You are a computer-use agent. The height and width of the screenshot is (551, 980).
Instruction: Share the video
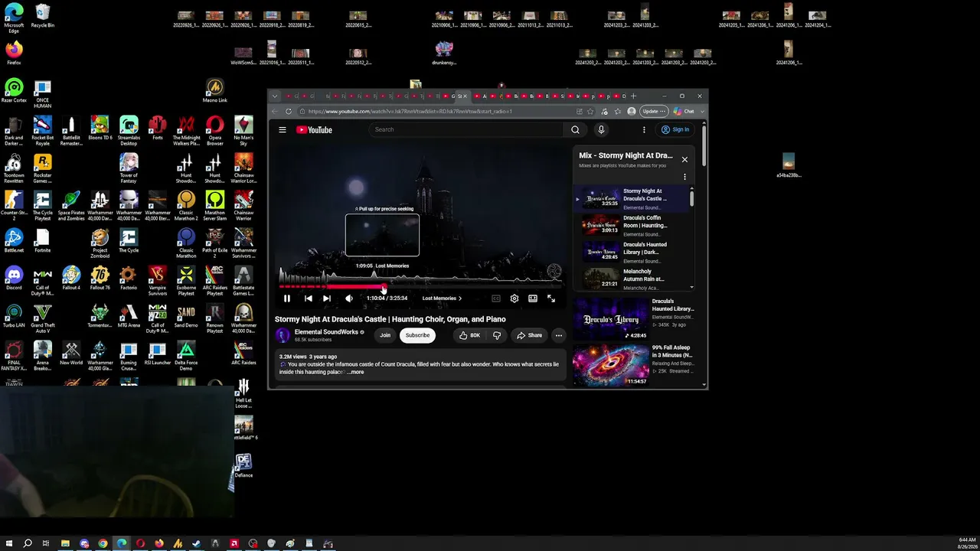pyautogui.click(x=529, y=335)
